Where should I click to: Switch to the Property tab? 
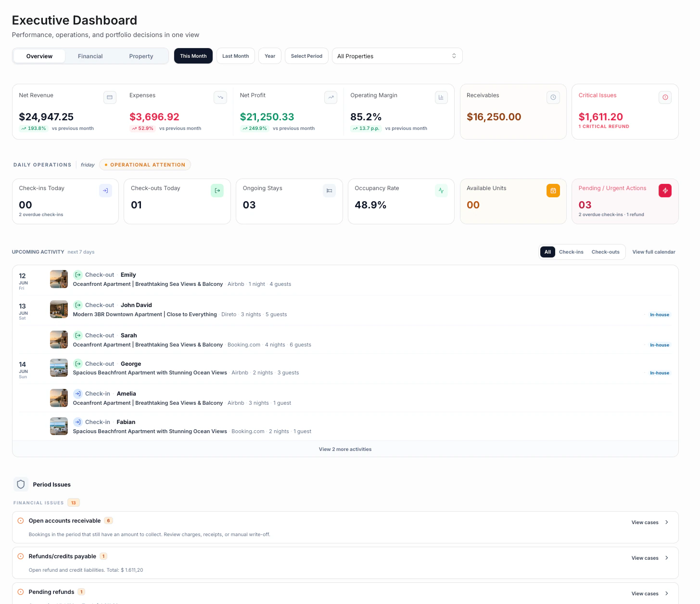pos(141,56)
